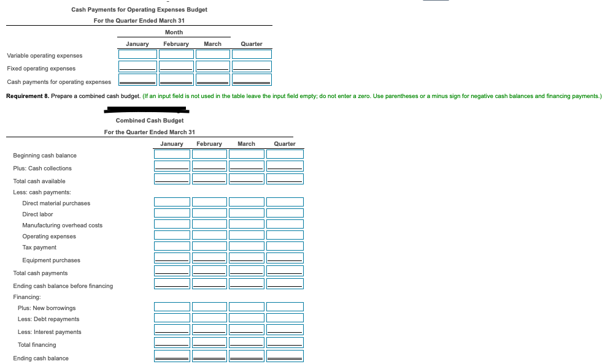Click January Less: Interest payments field
The image size is (613, 364).
point(172,330)
